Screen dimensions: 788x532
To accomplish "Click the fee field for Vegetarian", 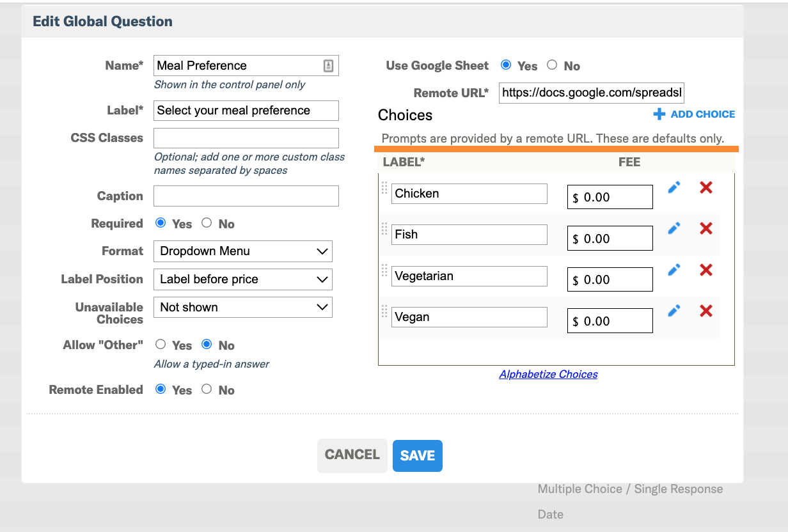I will (610, 279).
